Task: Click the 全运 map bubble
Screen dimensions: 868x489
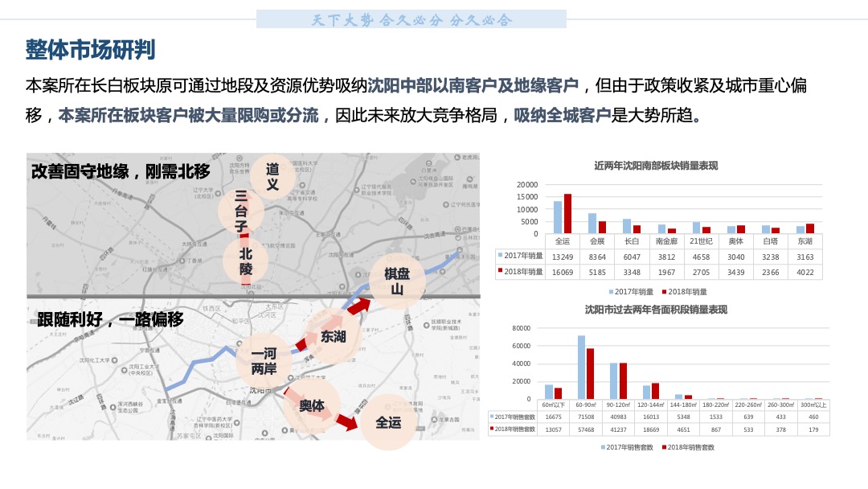Action: coord(389,421)
